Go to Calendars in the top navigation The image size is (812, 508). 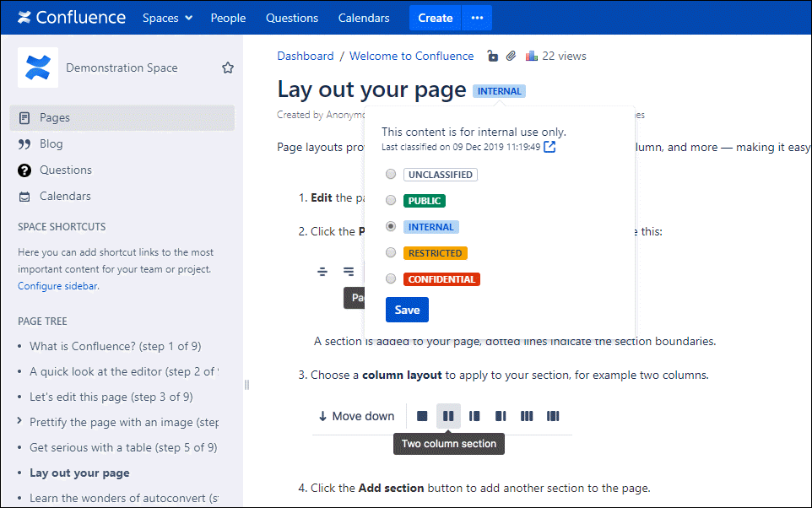pos(364,18)
